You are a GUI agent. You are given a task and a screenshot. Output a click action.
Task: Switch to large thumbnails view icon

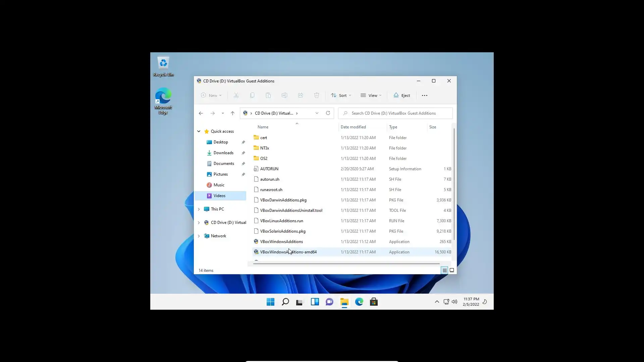pyautogui.click(x=452, y=270)
